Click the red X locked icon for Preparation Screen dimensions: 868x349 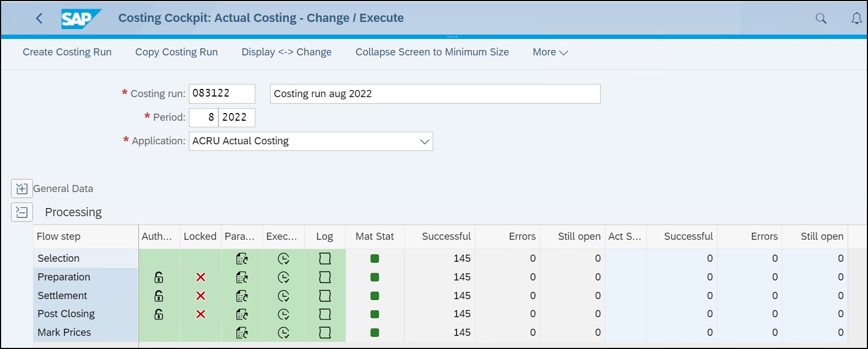pos(200,277)
